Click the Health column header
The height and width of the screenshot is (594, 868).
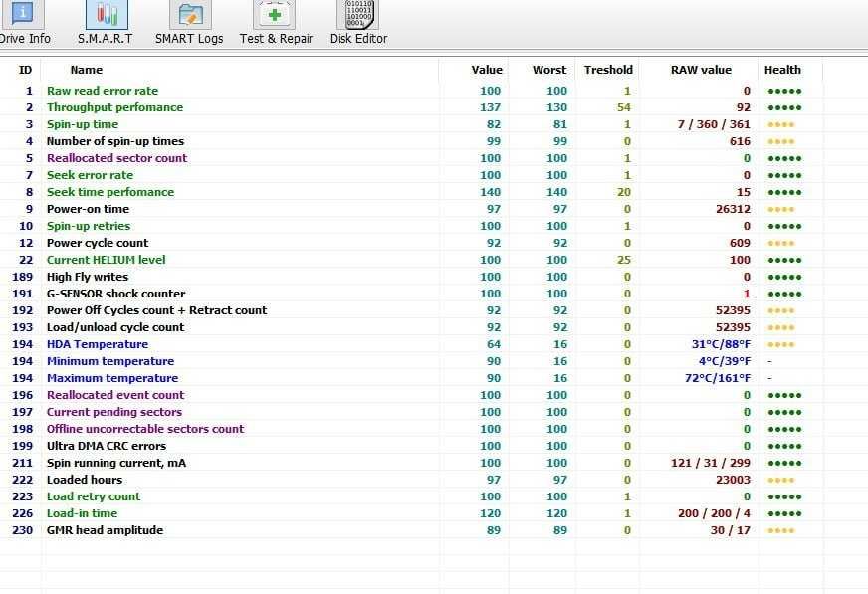tap(782, 70)
